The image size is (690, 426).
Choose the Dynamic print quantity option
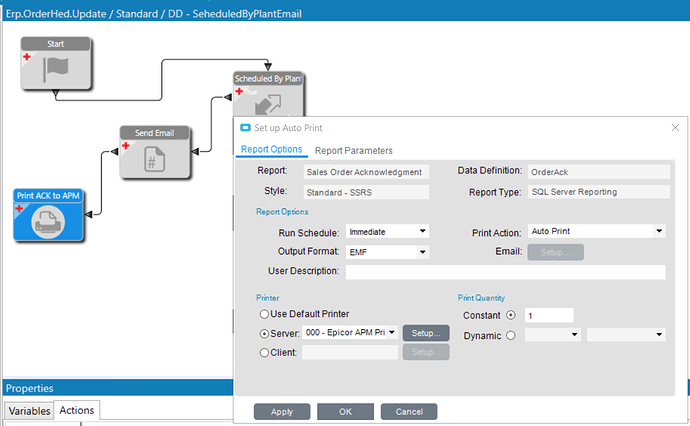pos(510,336)
